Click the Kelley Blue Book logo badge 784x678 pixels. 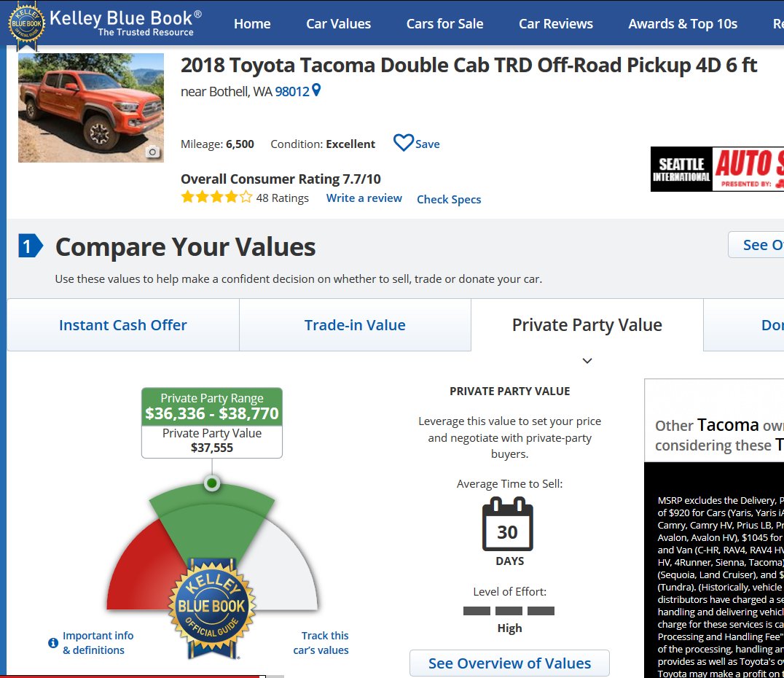tap(26, 25)
